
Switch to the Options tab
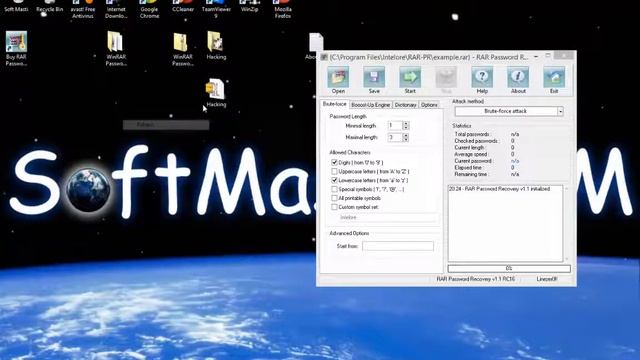click(429, 105)
